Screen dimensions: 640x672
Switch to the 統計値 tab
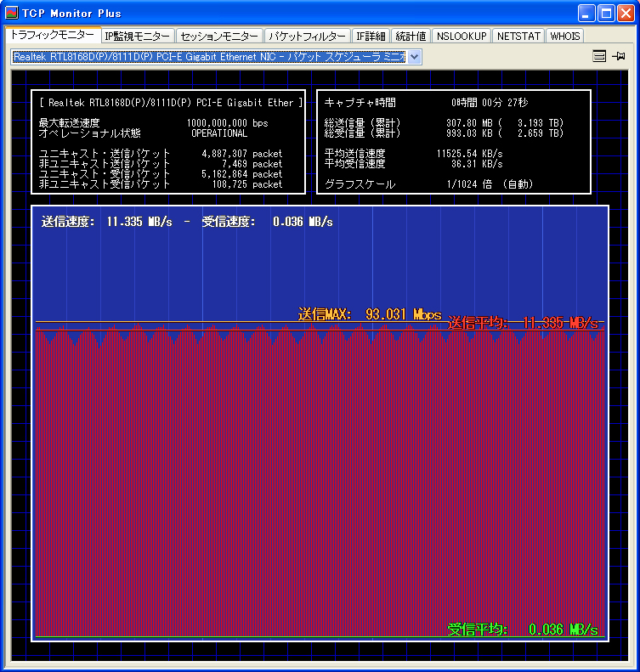tap(411, 36)
